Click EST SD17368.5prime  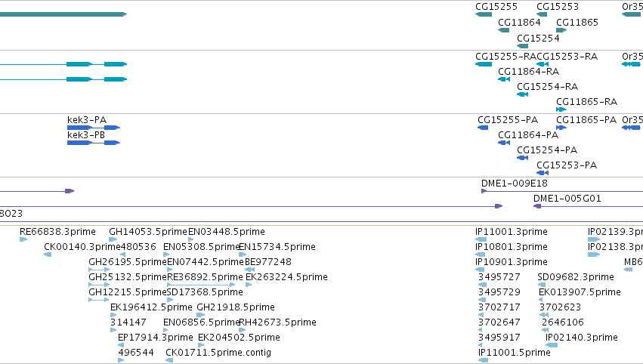(x=205, y=292)
